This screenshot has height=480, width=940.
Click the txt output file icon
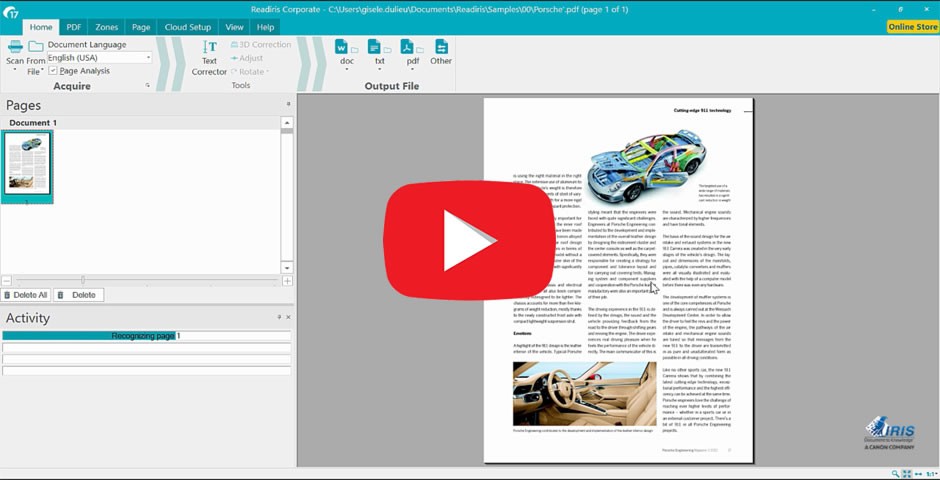[x=374, y=46]
